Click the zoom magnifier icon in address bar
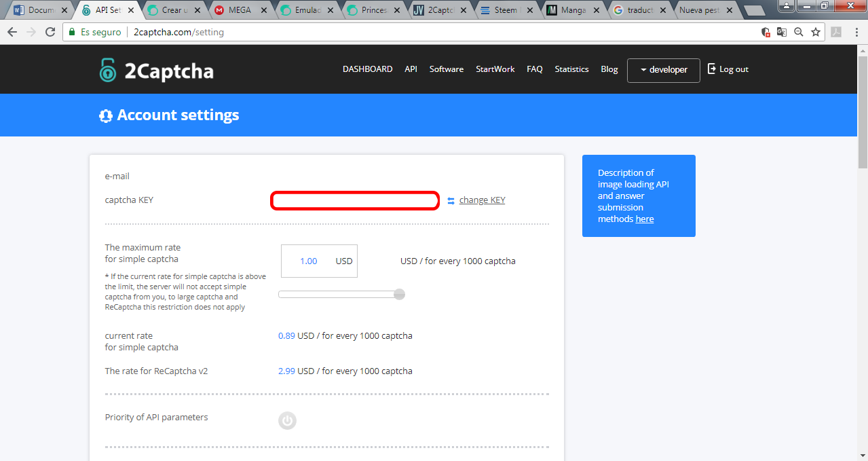The image size is (868, 461). click(x=799, y=32)
